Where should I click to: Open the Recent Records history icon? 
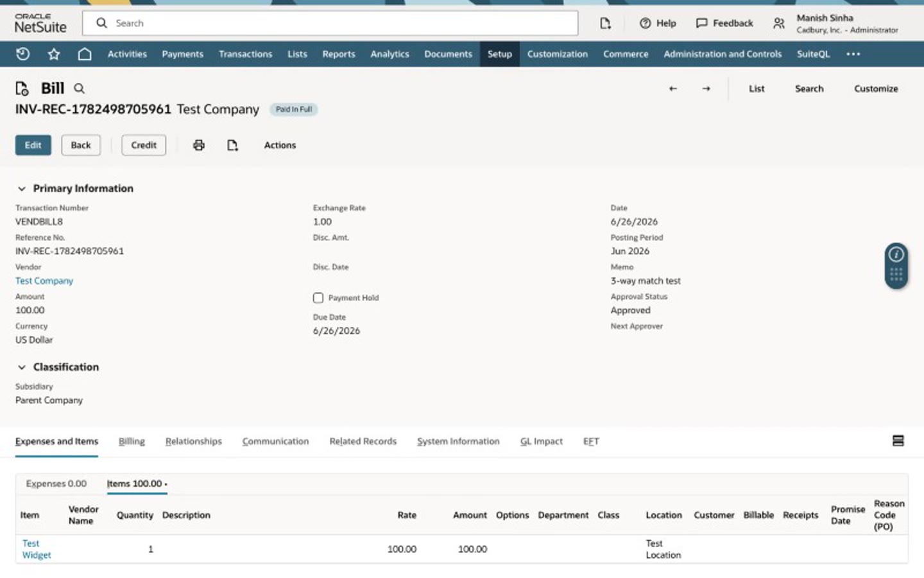(x=22, y=54)
